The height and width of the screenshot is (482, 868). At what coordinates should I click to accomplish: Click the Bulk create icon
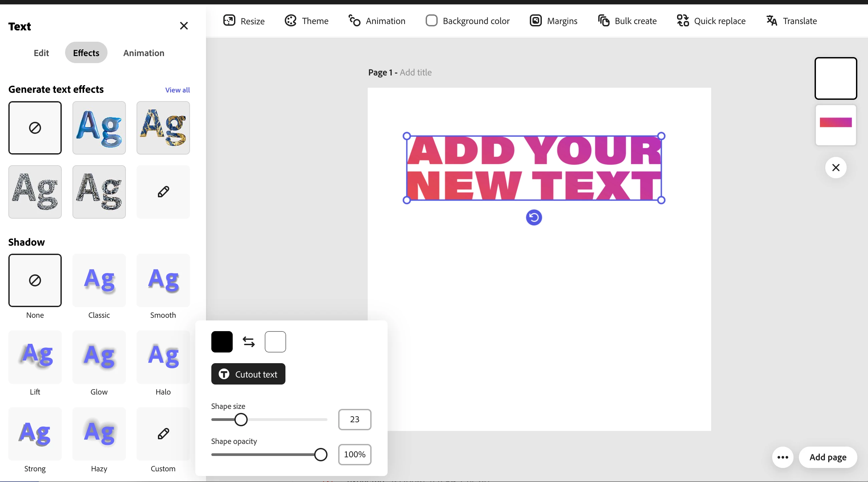pyautogui.click(x=604, y=21)
